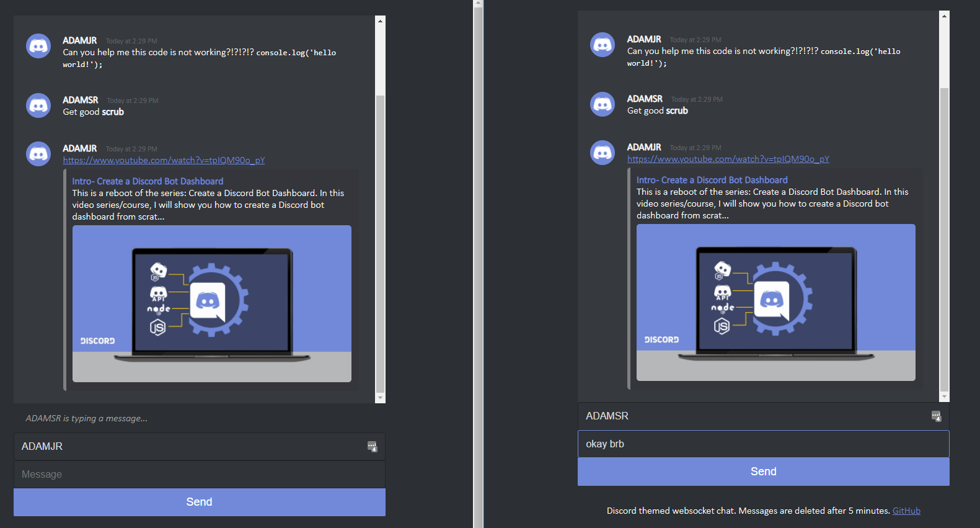
Task: Open the YouTube link in left chat
Action: pyautogui.click(x=164, y=160)
